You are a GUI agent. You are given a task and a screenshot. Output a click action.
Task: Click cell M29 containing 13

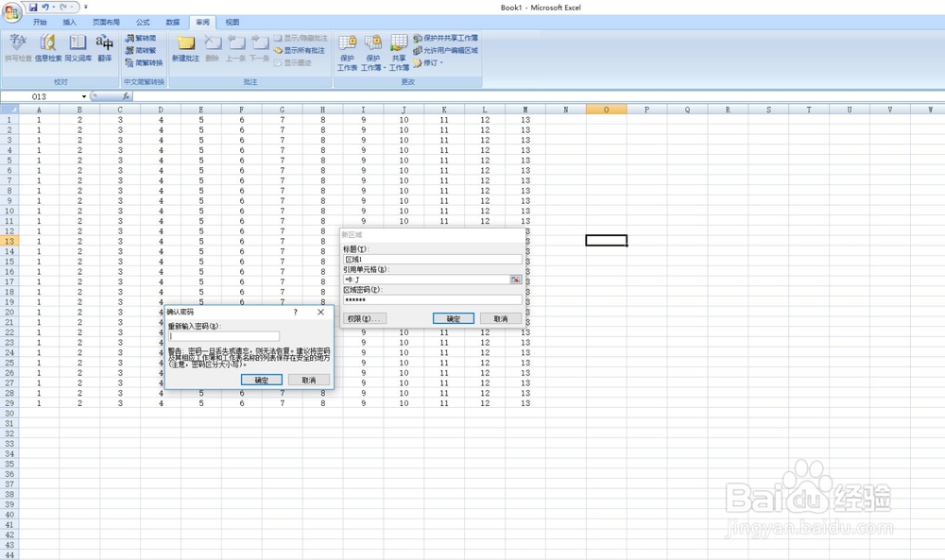coord(525,403)
